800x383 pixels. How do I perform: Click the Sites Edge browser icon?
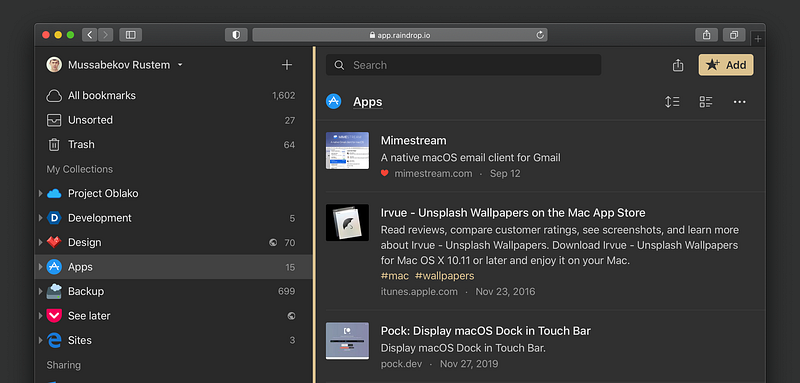click(54, 340)
